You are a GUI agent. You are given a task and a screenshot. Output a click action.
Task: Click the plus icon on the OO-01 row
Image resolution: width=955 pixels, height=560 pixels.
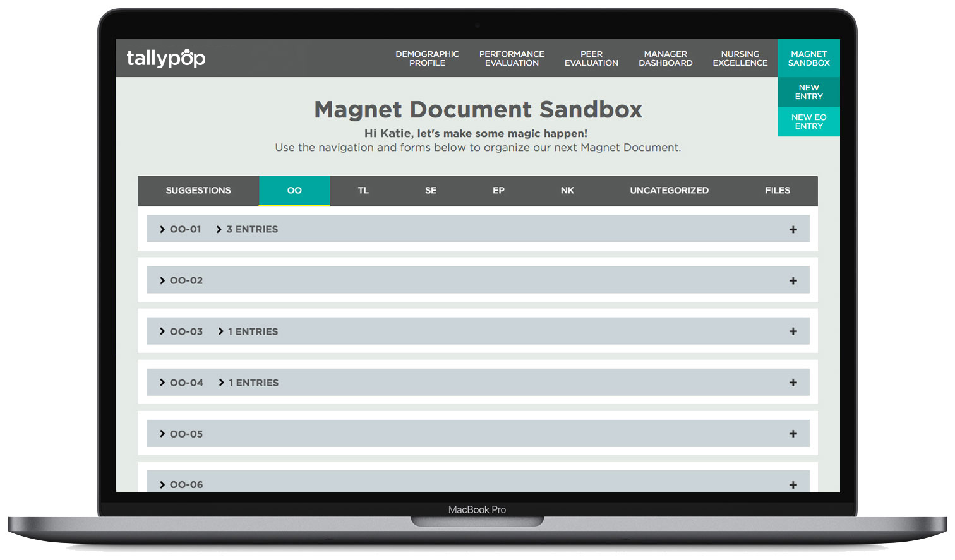point(793,230)
